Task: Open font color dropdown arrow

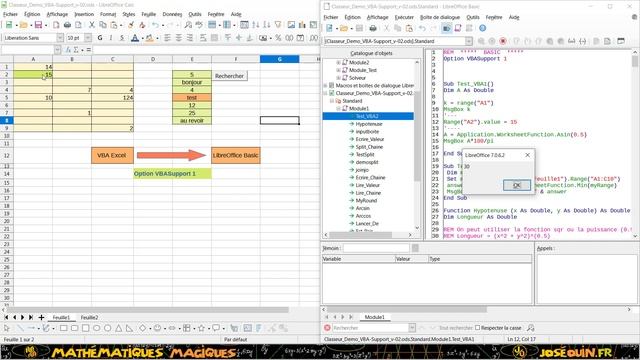Action: [x=142, y=38]
